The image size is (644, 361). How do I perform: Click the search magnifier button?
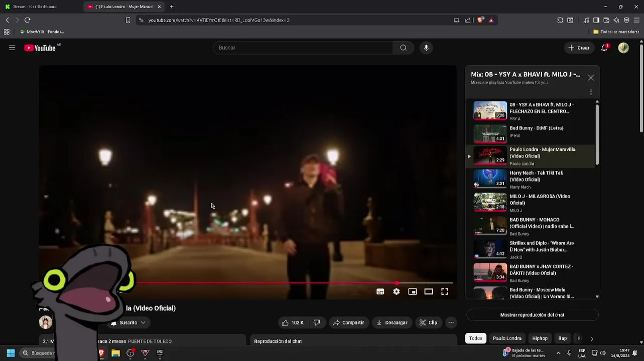tap(403, 48)
